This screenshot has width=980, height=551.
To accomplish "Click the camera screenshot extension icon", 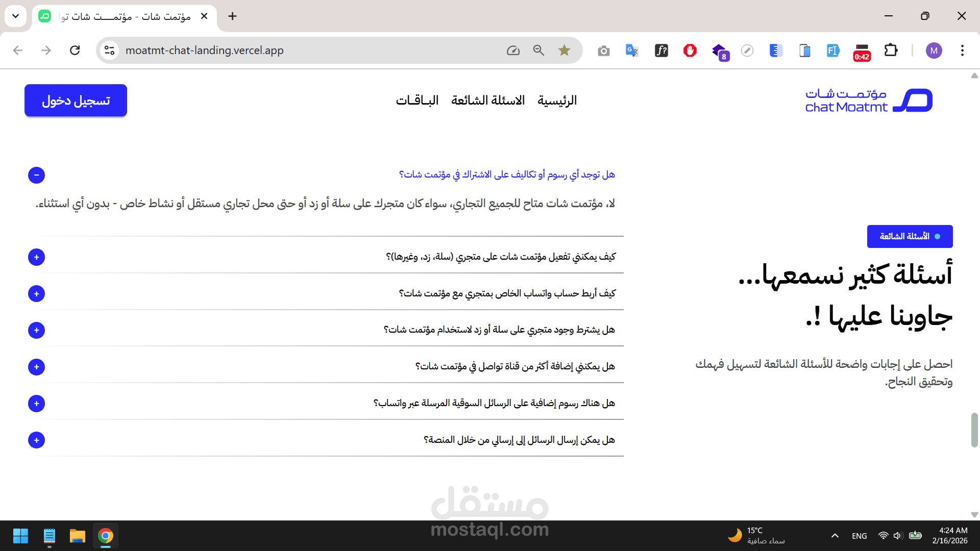I will [603, 51].
